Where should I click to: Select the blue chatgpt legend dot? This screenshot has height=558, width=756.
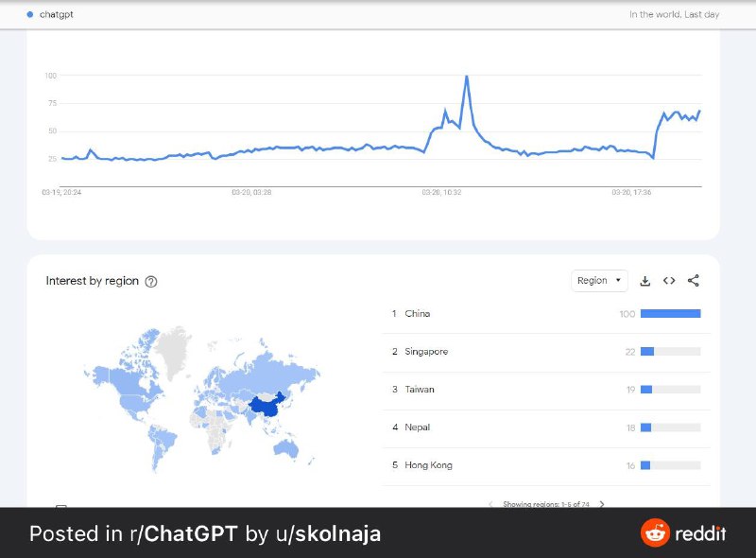(29, 14)
